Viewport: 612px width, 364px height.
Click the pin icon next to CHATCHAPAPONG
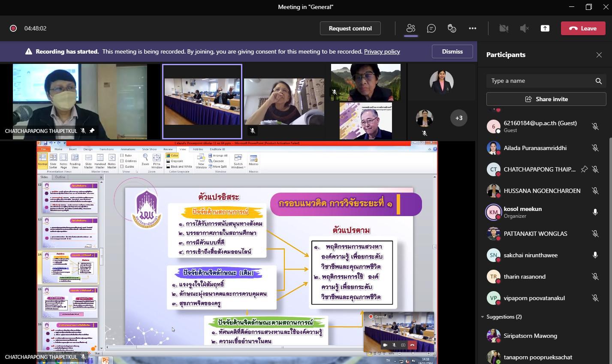584,169
